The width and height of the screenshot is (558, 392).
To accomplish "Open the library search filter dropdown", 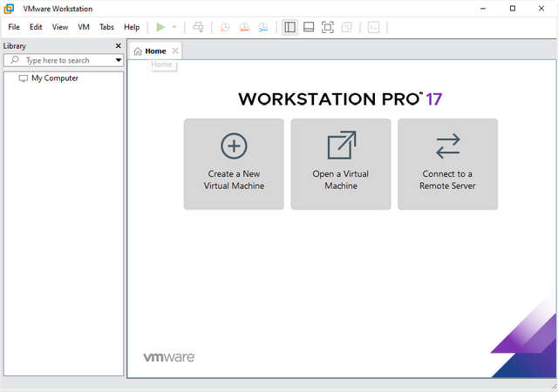I will point(119,60).
